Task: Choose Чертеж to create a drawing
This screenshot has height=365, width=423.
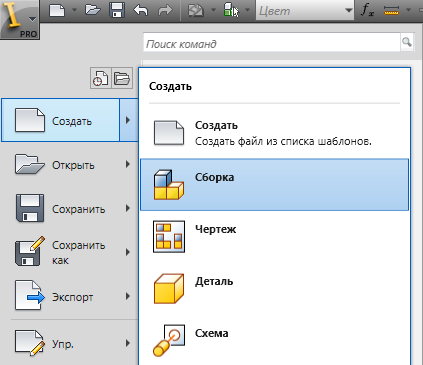Action: coord(274,237)
